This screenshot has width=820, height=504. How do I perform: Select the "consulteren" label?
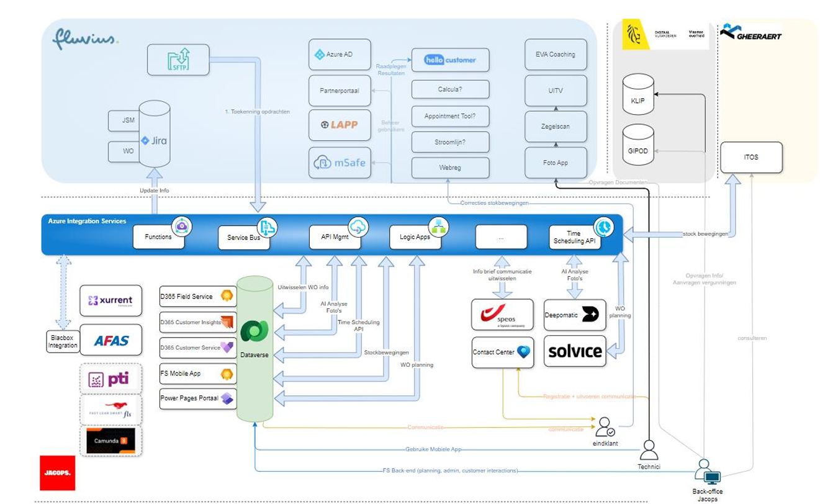click(752, 338)
